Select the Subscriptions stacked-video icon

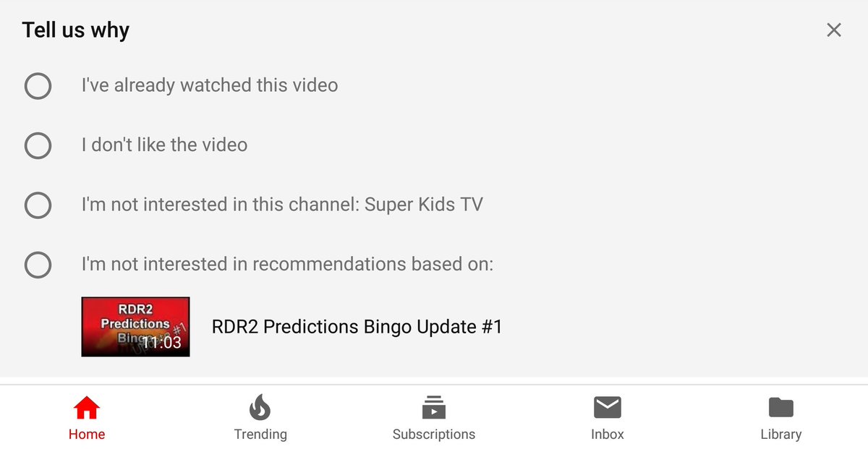click(434, 408)
